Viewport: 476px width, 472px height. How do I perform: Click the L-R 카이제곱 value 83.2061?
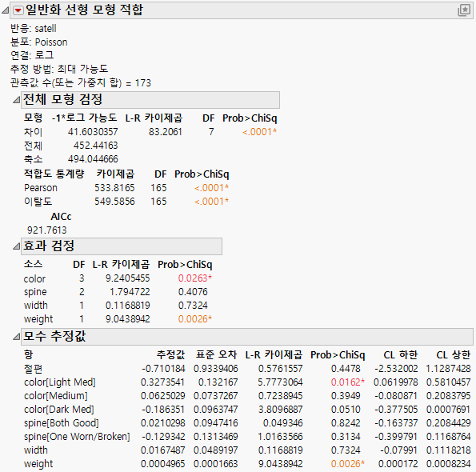(165, 132)
